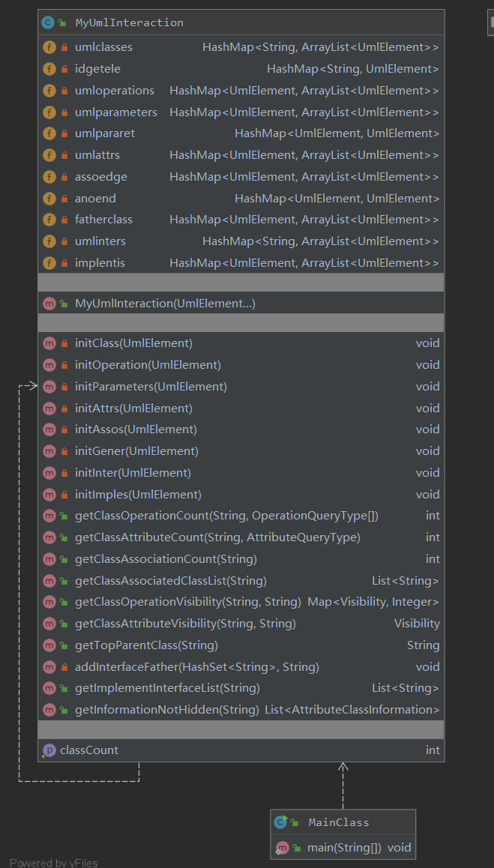Select the initInter(UmlElement) method
The height and width of the screenshot is (868, 494).
point(133,473)
